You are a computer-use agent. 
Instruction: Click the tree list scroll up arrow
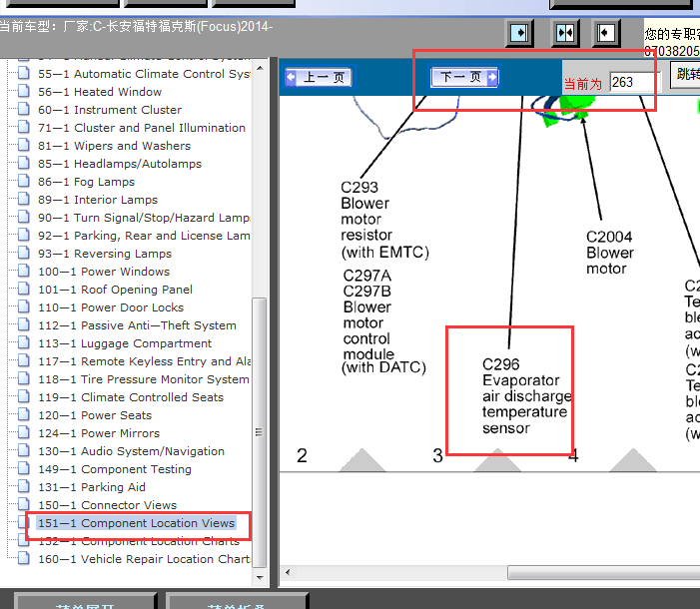260,68
